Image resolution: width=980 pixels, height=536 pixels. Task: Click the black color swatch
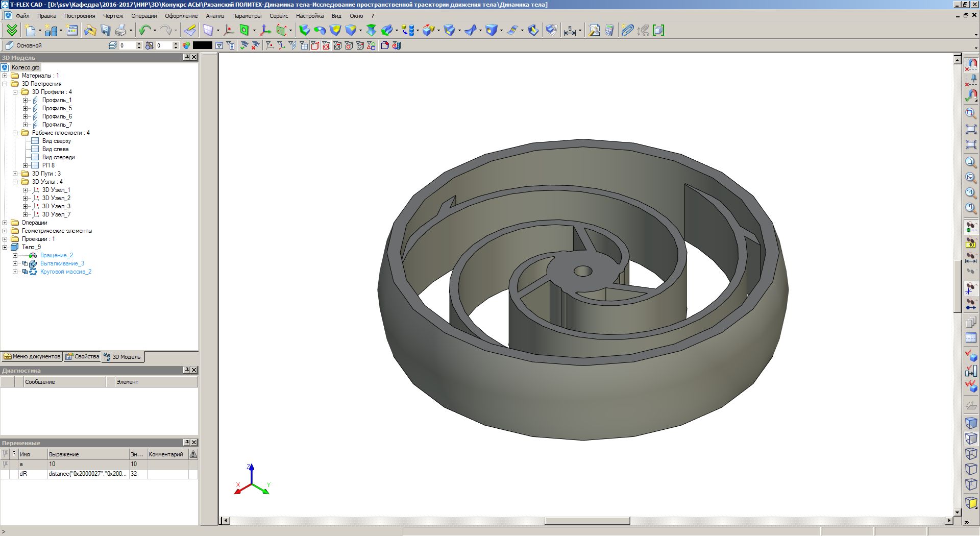(203, 45)
